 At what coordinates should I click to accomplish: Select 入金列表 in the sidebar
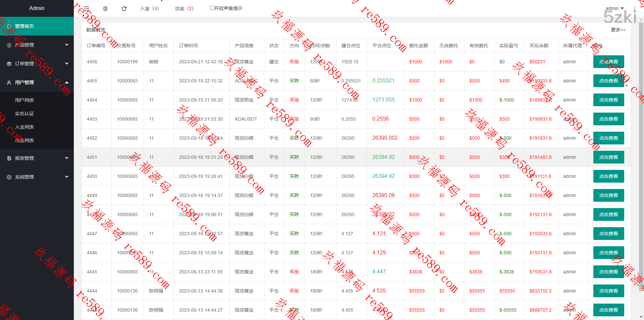(24, 127)
